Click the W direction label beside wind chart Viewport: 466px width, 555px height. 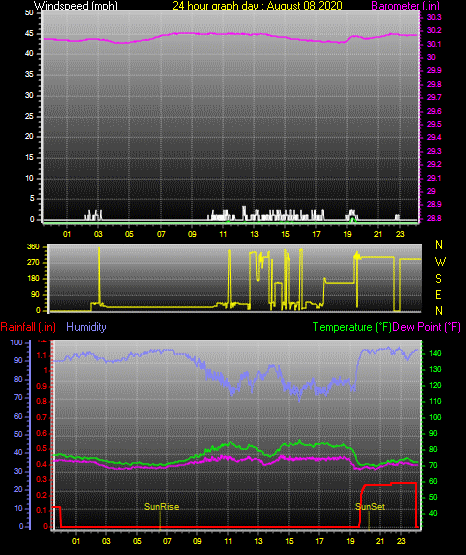coord(440,262)
